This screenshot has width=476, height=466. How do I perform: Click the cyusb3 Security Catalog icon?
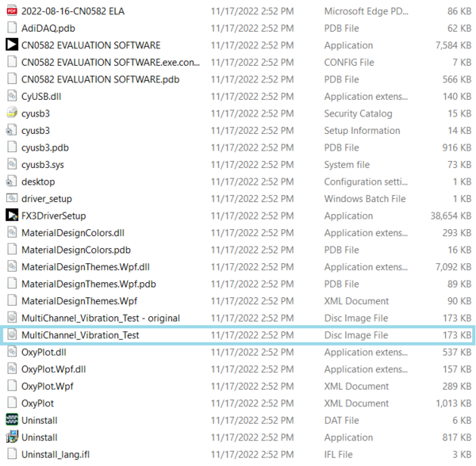pyautogui.click(x=12, y=113)
